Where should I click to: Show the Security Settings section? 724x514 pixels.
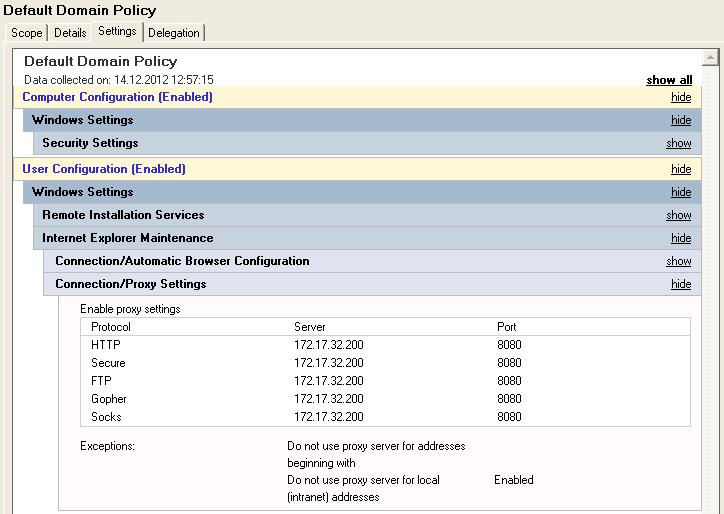[679, 143]
